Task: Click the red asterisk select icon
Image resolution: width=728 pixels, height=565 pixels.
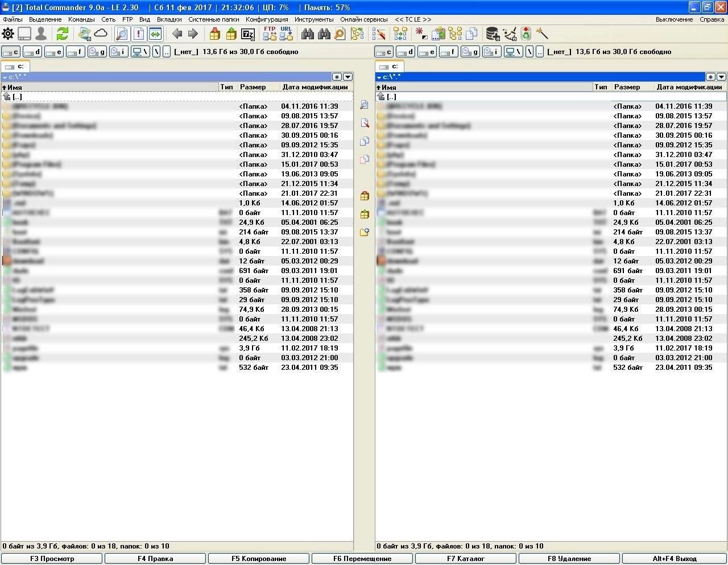Action: pos(421,34)
